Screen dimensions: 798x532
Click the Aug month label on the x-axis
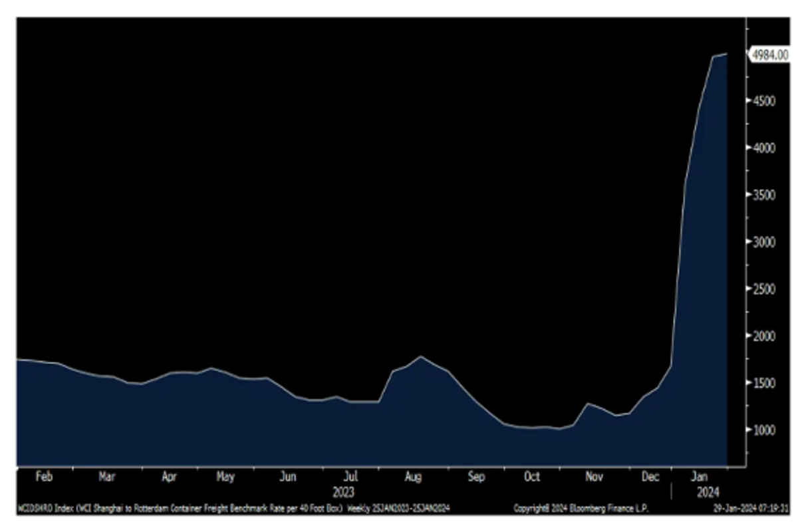(x=413, y=477)
